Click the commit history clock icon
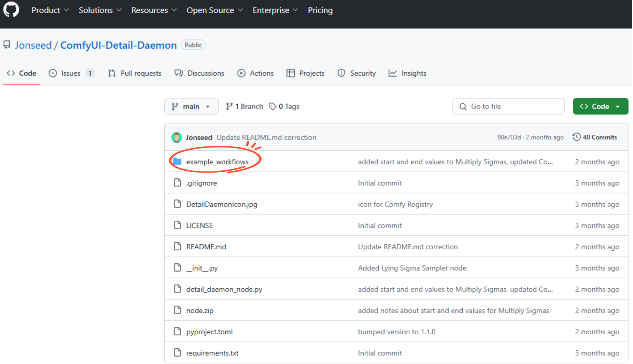 pyautogui.click(x=576, y=137)
